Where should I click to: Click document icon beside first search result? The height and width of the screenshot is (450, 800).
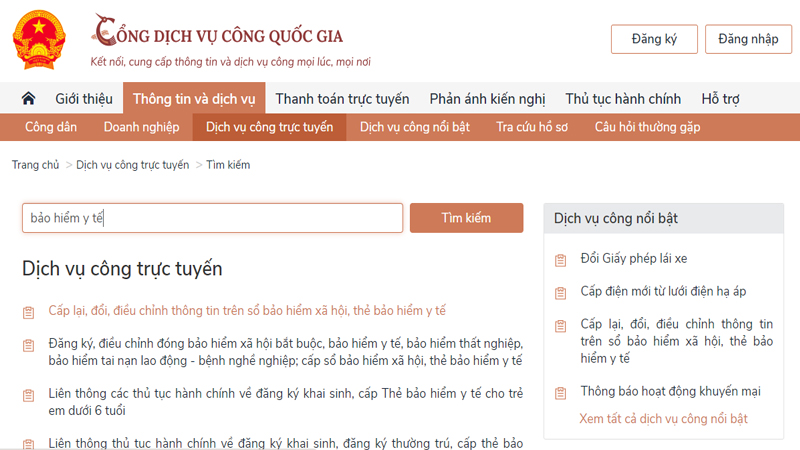coord(29,312)
